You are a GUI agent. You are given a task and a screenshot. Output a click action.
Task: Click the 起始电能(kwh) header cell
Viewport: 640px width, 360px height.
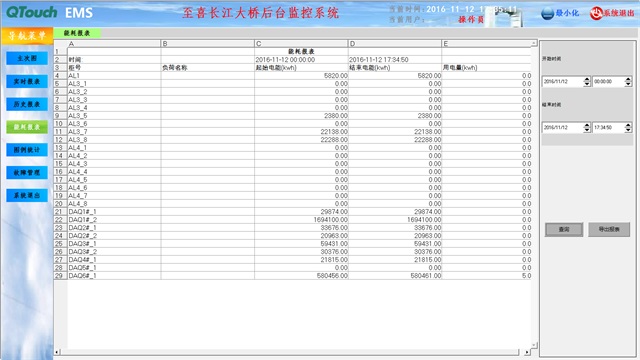[301, 68]
